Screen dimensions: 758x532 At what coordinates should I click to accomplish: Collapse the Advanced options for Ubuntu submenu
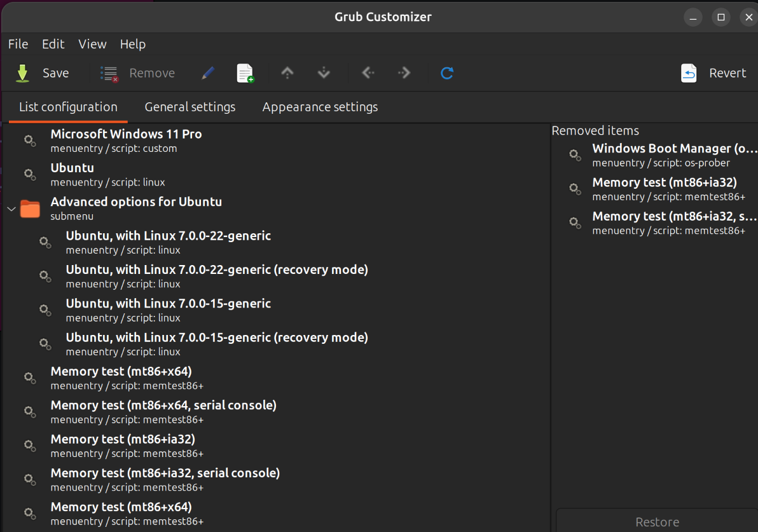pyautogui.click(x=11, y=209)
